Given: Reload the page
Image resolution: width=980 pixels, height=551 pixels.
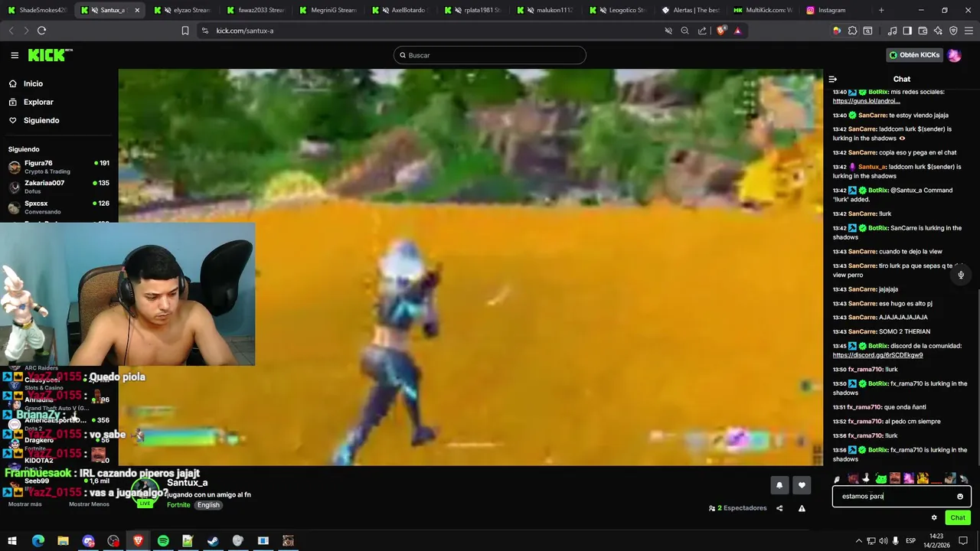Looking at the screenshot, I should [41, 31].
